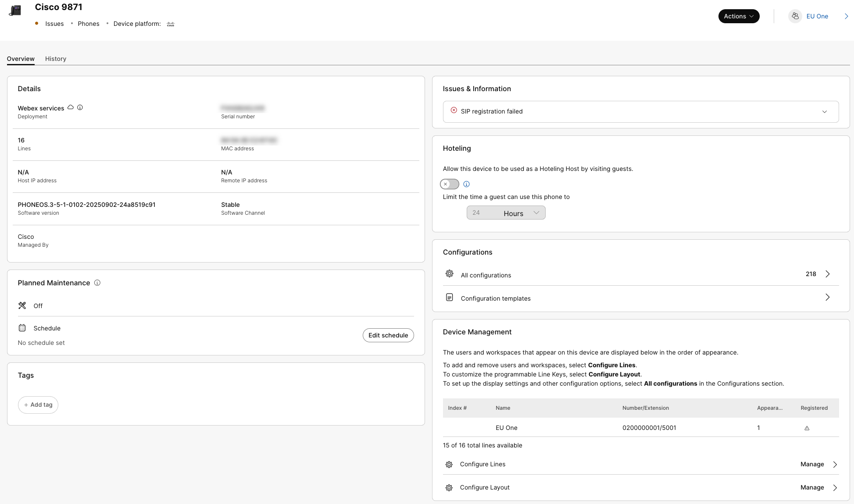This screenshot has width=854, height=504.
Task: Click the registration warning triangle for EU One
Action: (807, 428)
